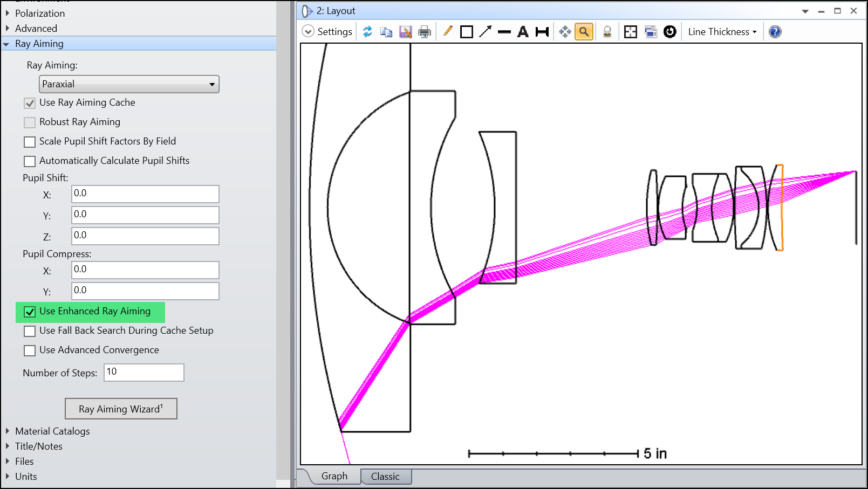Switch to the Classic tab

pos(385,477)
